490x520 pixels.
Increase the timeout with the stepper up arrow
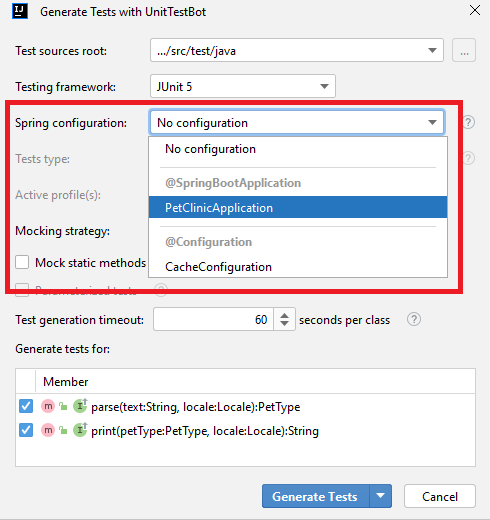[284, 315]
